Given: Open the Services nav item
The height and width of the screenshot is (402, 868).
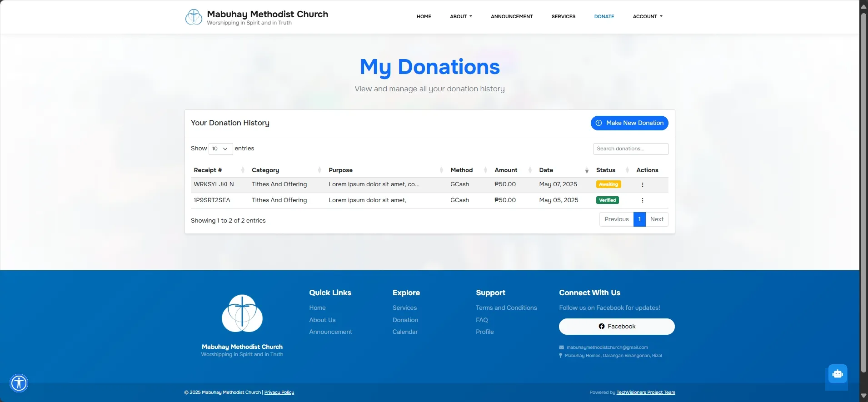Looking at the screenshot, I should [564, 16].
